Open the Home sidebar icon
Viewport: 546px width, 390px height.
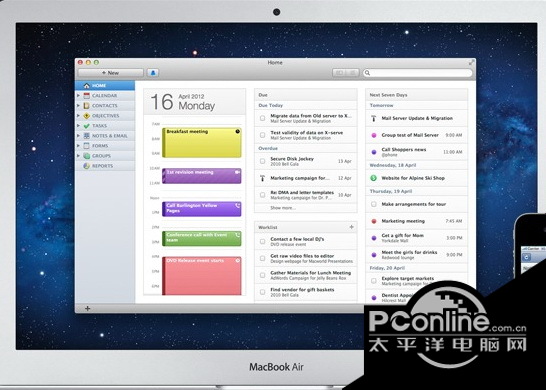click(87, 86)
